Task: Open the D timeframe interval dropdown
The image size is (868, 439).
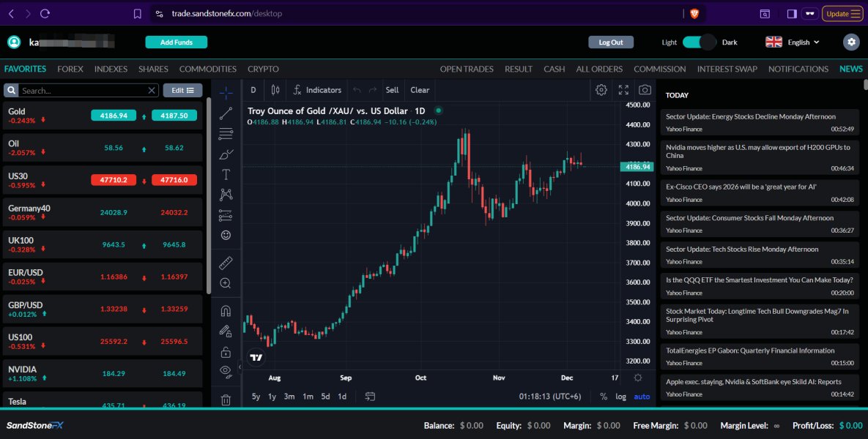Action: point(253,90)
